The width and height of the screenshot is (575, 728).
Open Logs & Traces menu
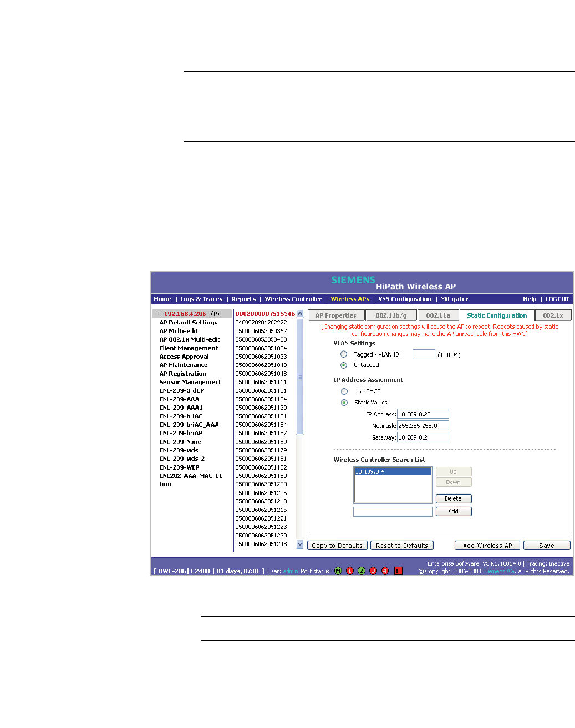[201, 299]
